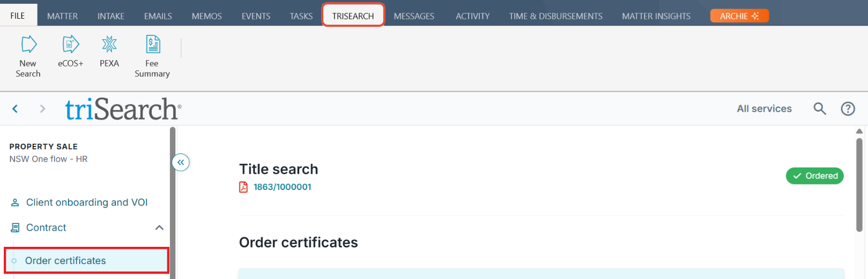Go forward with the right arrow
Image resolution: width=868 pixels, height=279 pixels.
pos(42,109)
